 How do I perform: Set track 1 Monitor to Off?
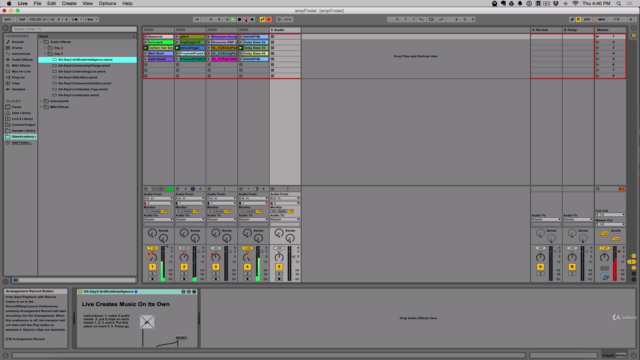(x=164, y=211)
